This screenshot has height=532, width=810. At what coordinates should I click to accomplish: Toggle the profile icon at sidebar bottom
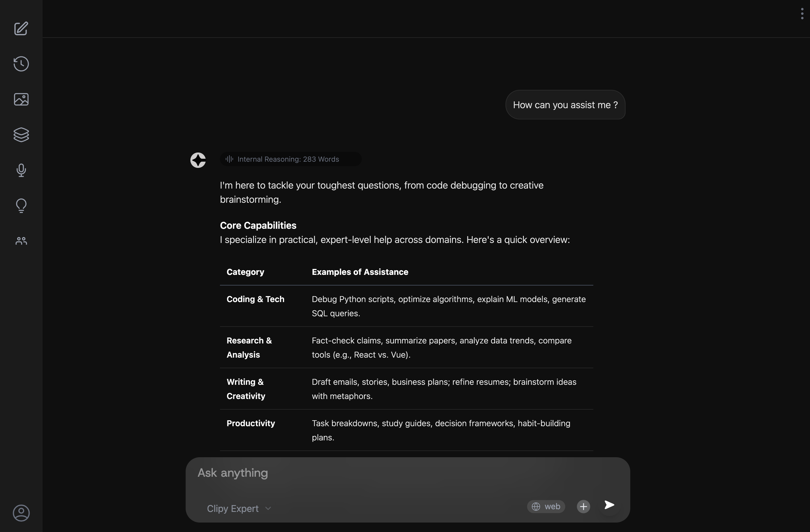(21, 513)
